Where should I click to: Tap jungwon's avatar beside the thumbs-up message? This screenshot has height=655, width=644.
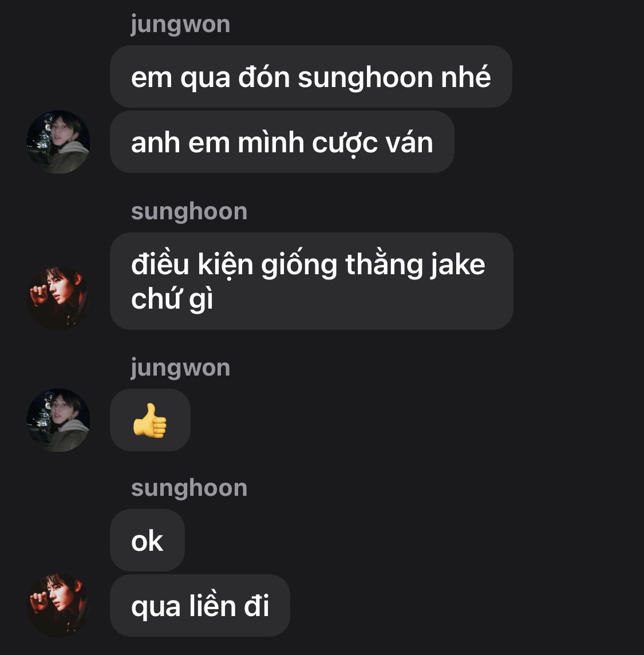pyautogui.click(x=58, y=420)
